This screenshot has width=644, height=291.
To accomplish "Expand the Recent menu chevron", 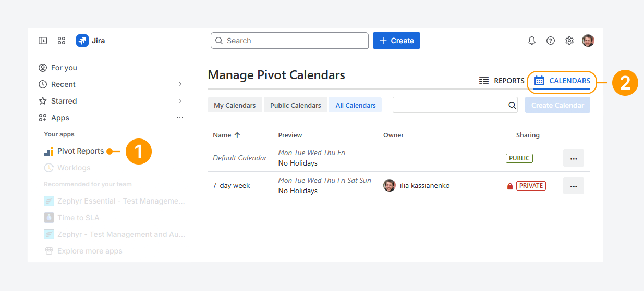I will coord(180,84).
